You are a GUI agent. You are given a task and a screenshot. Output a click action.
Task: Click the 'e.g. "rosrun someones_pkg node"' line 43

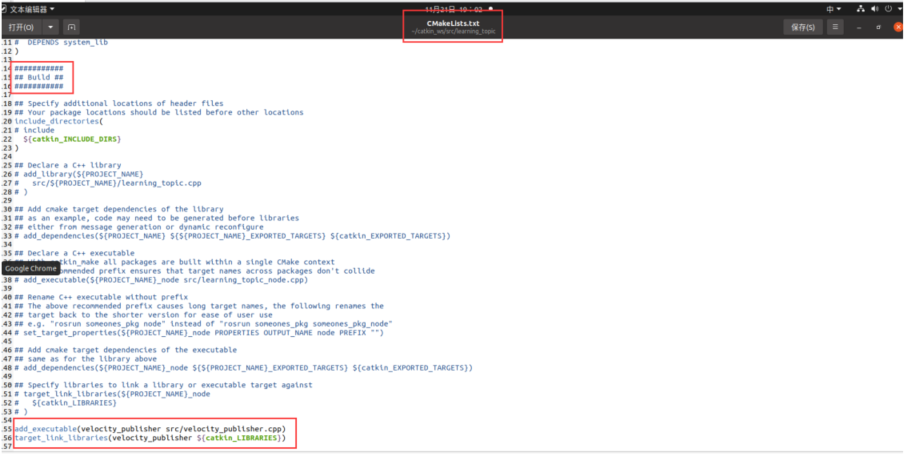[x=204, y=324]
